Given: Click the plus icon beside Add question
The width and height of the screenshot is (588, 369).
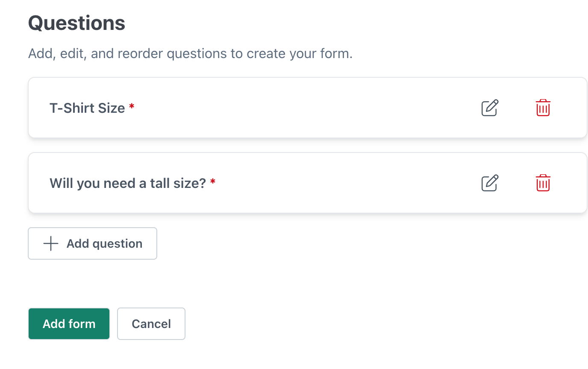Looking at the screenshot, I should [x=51, y=243].
